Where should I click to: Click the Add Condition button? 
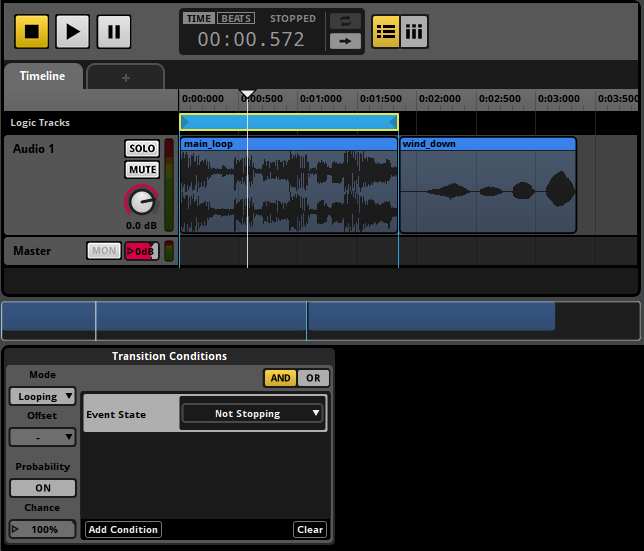[x=123, y=529]
